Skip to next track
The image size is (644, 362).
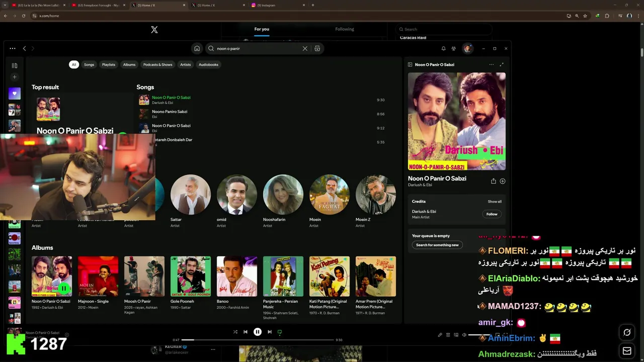pos(270,332)
